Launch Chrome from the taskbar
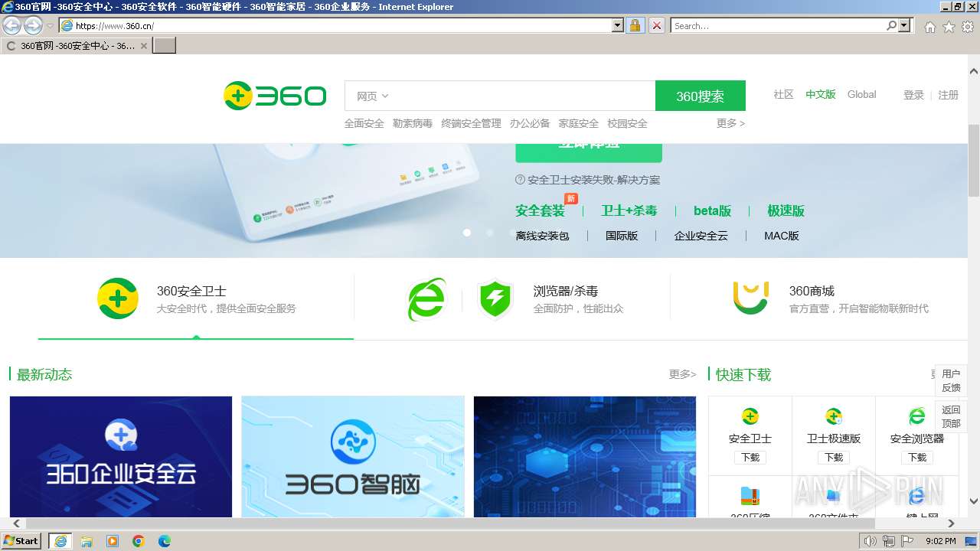The image size is (980, 551). click(x=139, y=541)
